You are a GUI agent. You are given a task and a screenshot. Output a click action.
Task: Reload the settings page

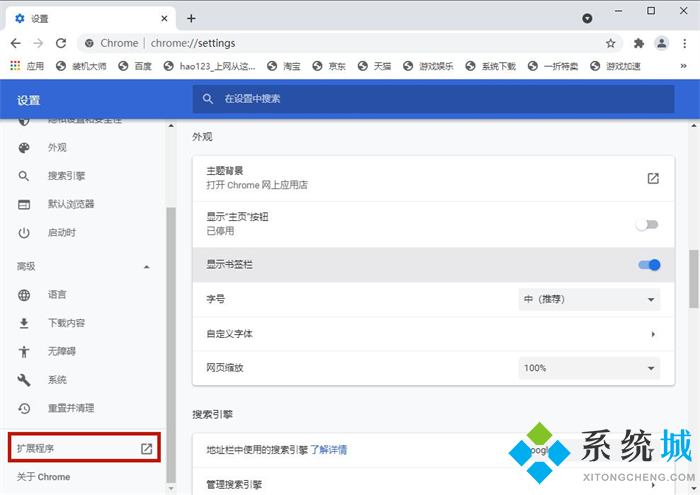click(x=61, y=43)
